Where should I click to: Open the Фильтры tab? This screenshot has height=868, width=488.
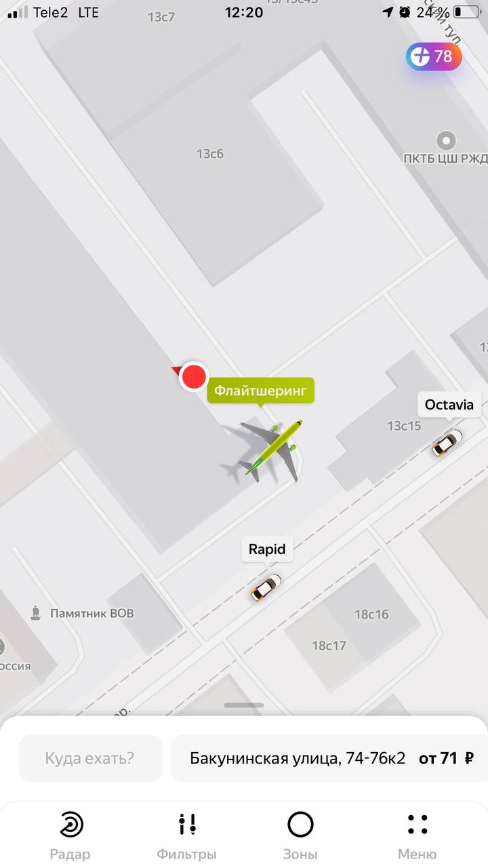point(186,835)
